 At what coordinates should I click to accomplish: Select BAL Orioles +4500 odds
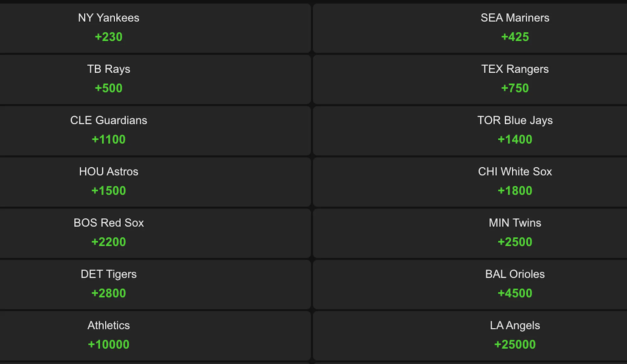click(470, 284)
